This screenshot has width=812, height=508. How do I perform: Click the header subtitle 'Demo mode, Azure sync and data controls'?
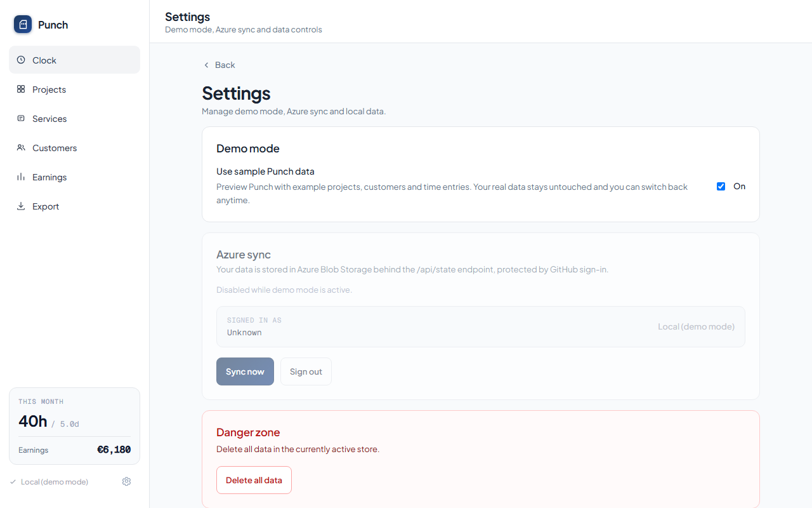pos(244,30)
